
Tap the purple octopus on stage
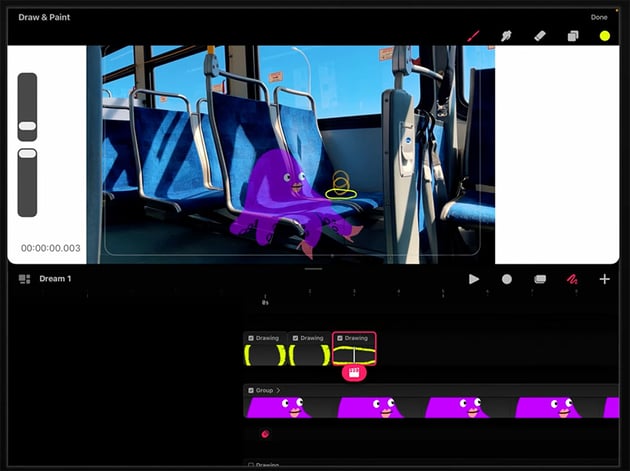click(289, 199)
